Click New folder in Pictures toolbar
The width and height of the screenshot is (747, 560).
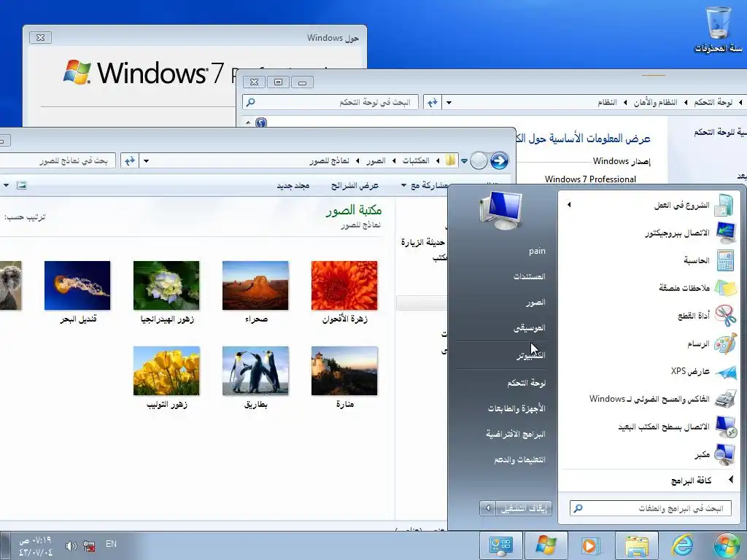293,185
